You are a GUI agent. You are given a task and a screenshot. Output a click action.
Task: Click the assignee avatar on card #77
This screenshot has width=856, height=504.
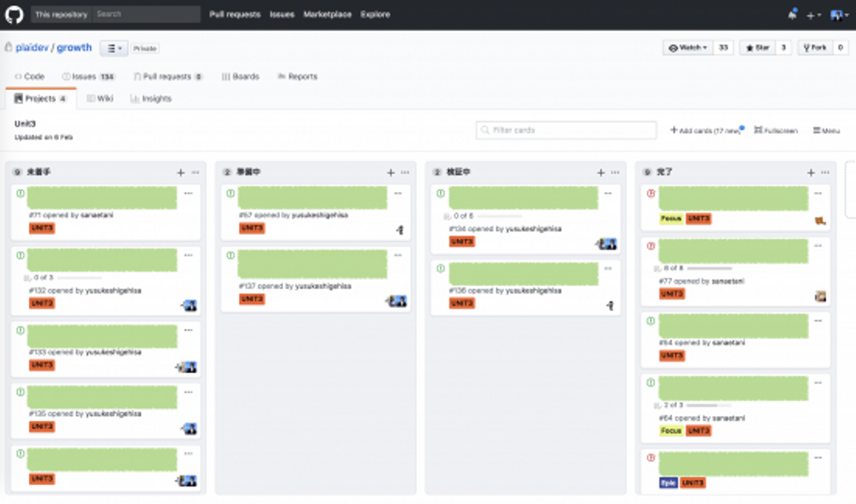820,296
